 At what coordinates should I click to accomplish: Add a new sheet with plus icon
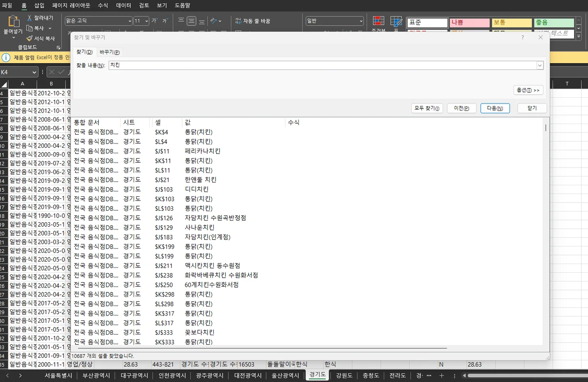click(x=442, y=376)
